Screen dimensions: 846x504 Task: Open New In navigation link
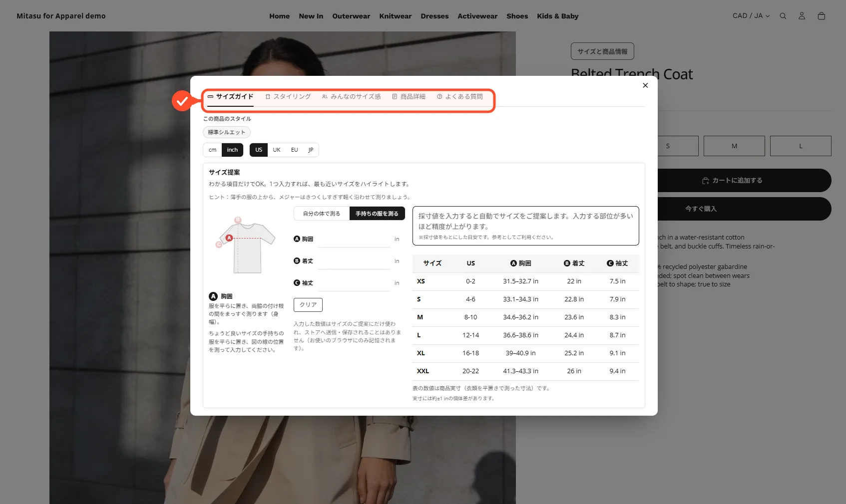311,16
